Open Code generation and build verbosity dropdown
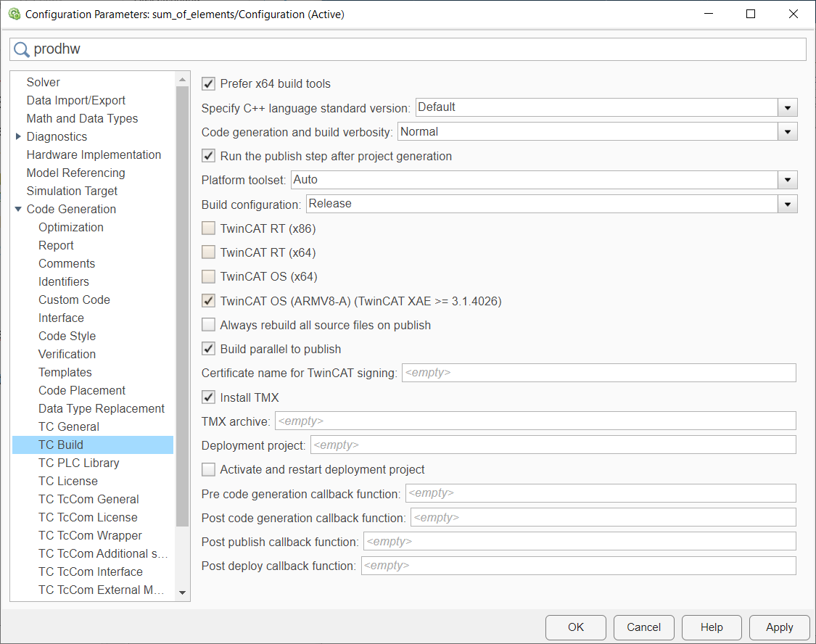This screenshot has width=816, height=644. tap(788, 131)
